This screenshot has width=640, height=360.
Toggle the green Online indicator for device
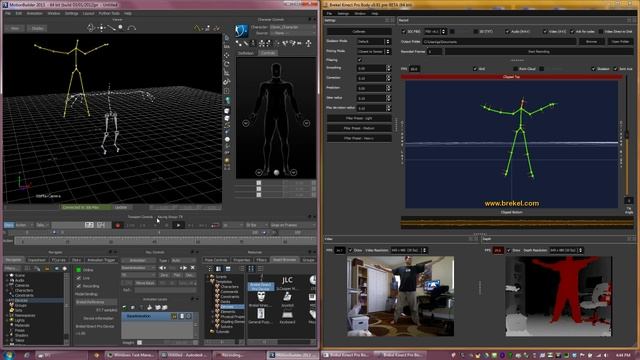tap(79, 270)
